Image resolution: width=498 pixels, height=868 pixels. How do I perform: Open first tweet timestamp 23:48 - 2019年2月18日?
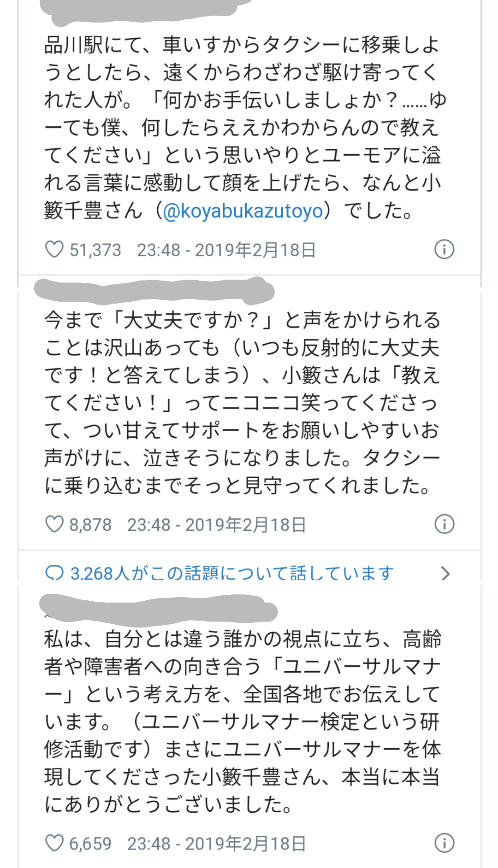226,250
